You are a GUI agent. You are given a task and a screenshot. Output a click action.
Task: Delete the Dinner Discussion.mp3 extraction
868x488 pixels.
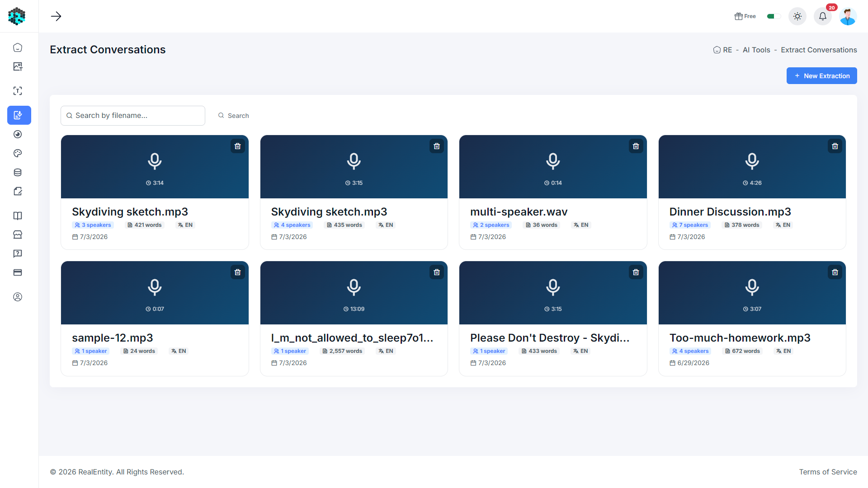pos(835,146)
